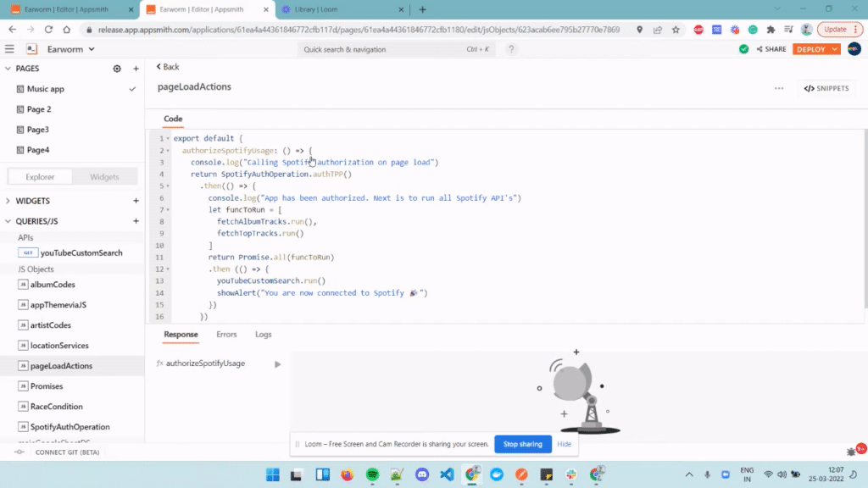Screen dimensions: 868x488
Task: Select the Code tab
Action: tap(173, 119)
